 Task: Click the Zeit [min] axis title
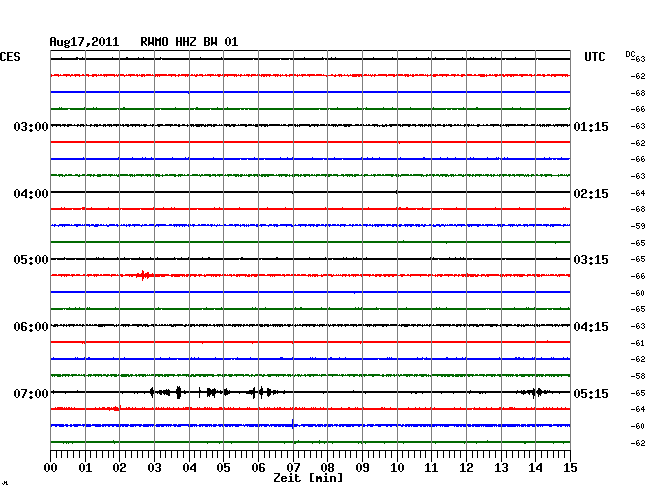308,478
